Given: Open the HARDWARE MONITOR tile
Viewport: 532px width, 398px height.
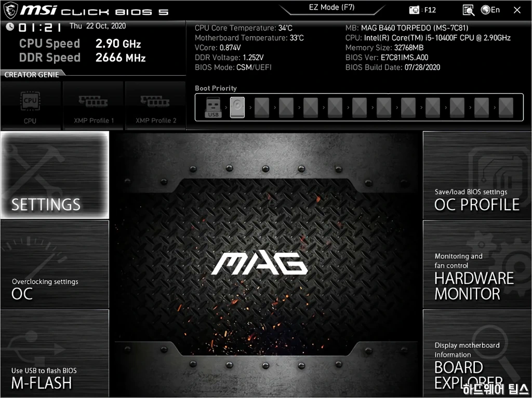Looking at the screenshot, I should pyautogui.click(x=477, y=265).
